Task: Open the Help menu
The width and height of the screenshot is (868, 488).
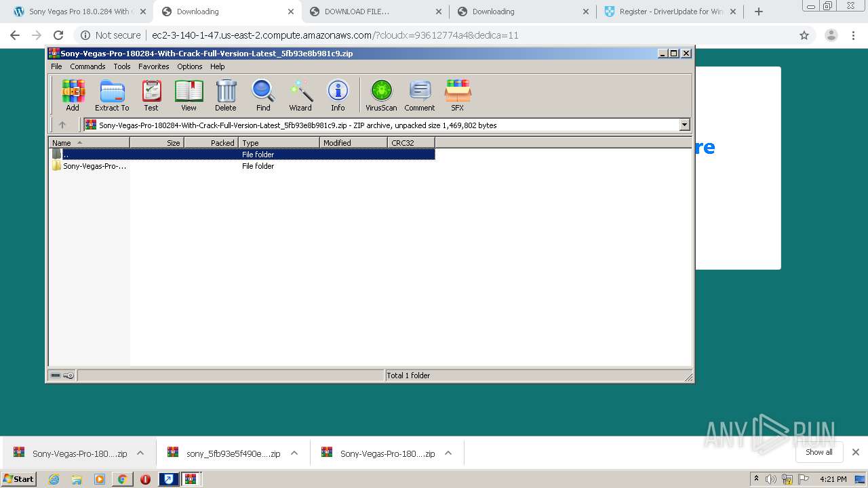Action: click(217, 66)
